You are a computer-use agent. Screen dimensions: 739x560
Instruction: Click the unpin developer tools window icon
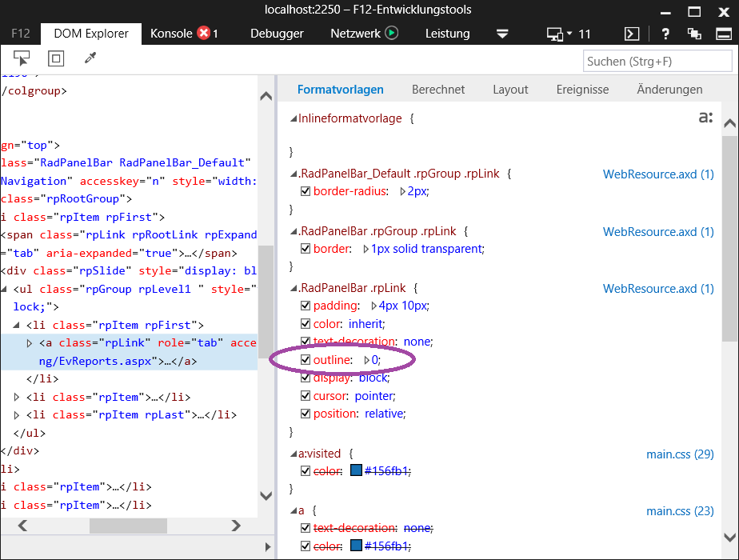[x=693, y=34]
